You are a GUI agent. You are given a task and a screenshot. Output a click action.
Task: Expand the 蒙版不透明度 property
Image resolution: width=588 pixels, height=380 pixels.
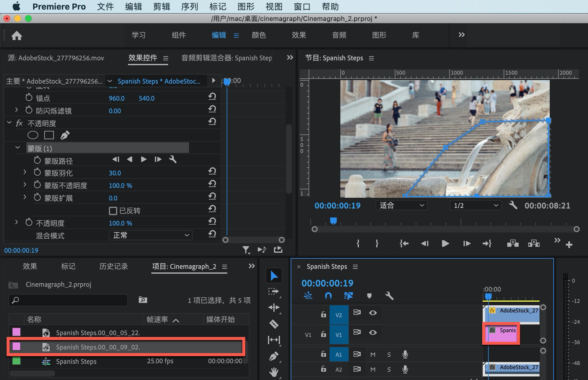(25, 185)
